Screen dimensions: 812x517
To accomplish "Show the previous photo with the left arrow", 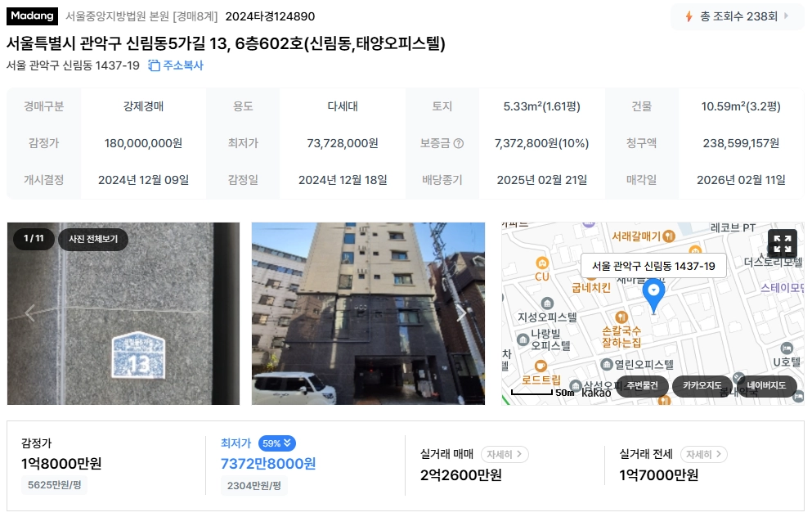I will [30, 312].
